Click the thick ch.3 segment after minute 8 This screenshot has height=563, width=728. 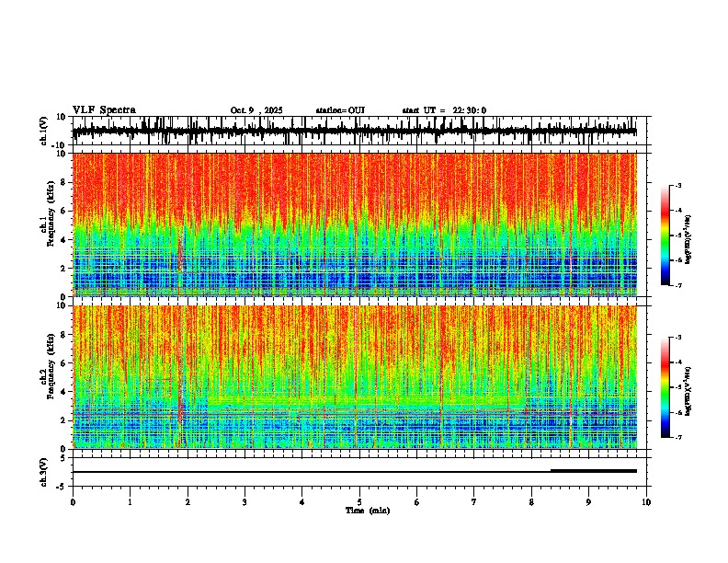click(594, 471)
